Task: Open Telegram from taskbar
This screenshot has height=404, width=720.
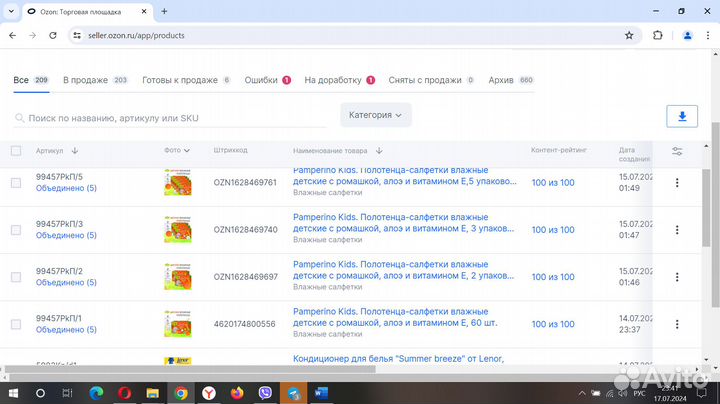Action: pos(293,393)
